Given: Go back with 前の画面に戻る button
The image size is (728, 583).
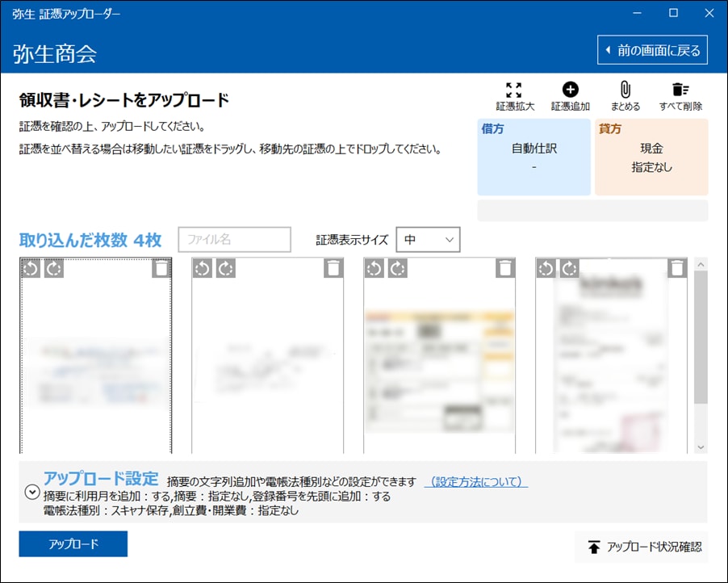Looking at the screenshot, I should pyautogui.click(x=652, y=50).
